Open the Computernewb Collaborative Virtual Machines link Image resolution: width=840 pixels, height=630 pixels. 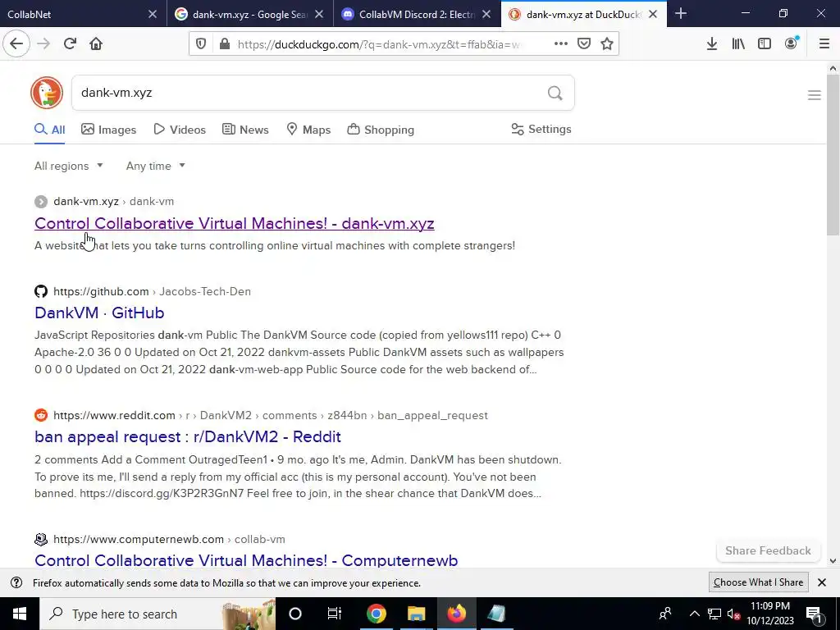(x=246, y=560)
